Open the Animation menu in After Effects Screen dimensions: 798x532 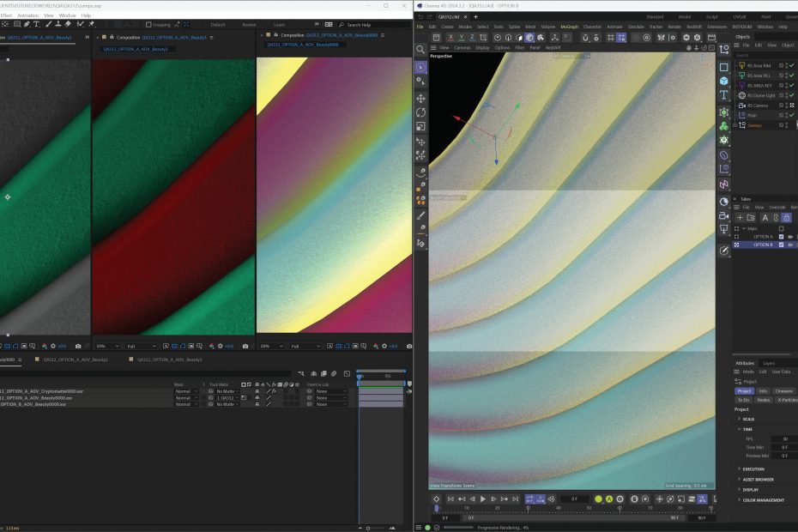coord(28,15)
